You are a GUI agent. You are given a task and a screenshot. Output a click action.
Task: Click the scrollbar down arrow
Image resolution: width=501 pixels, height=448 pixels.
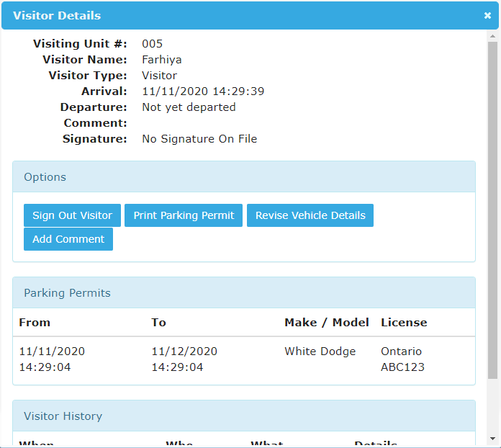tap(493, 438)
